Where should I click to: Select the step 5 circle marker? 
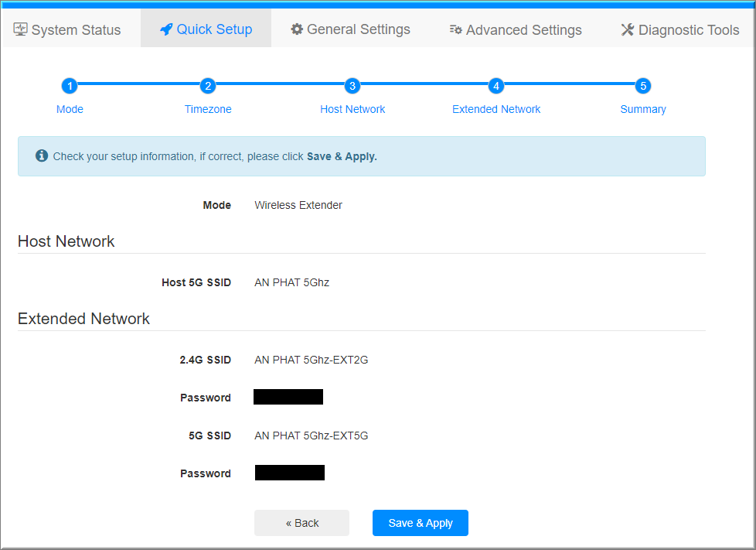click(x=643, y=86)
